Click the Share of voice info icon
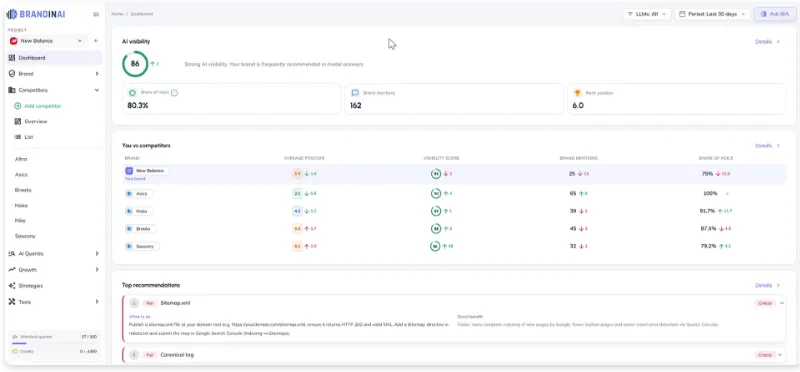Viewport: 800px width, 372px height. click(x=174, y=93)
